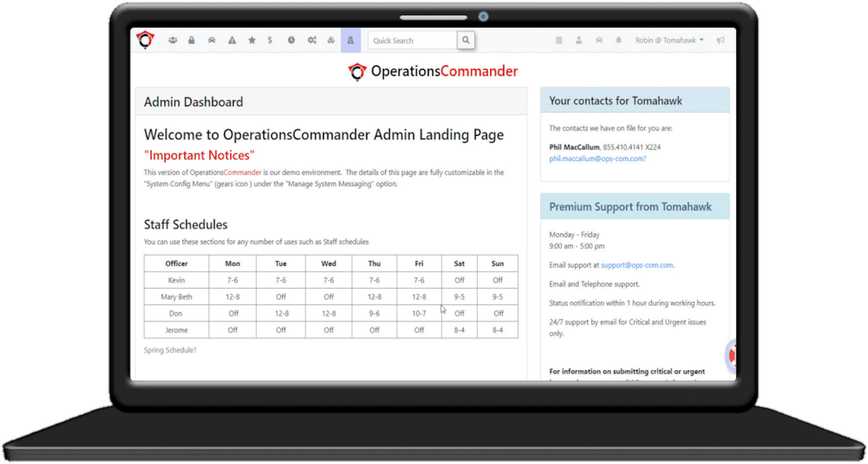Viewport: 868px width, 464px height.
Task: Click the highlighted officer icon in the navbar
Action: tap(351, 40)
